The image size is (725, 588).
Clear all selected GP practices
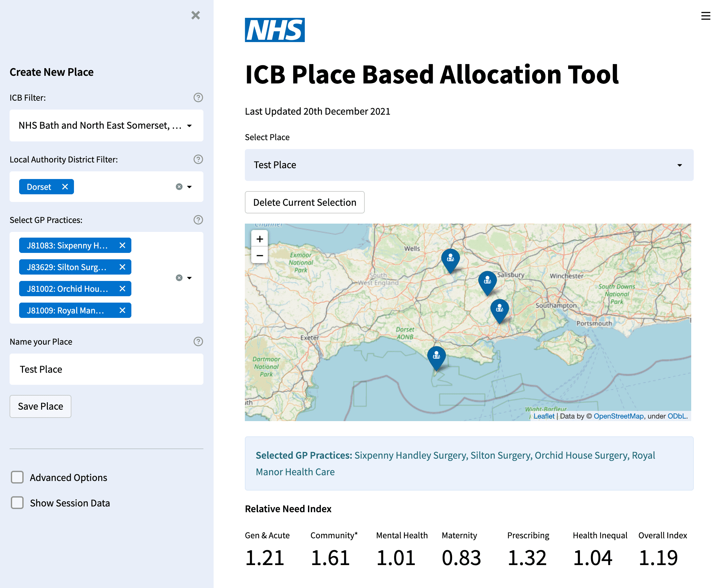point(179,278)
